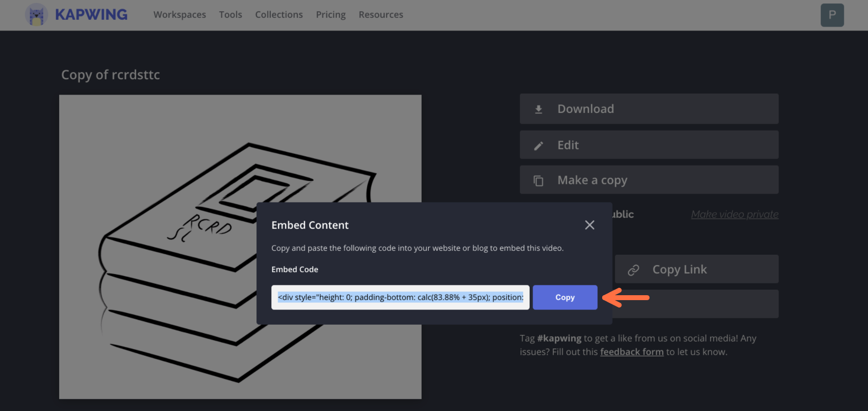Click inside the Embed Code text field
This screenshot has height=411, width=868.
point(400,298)
